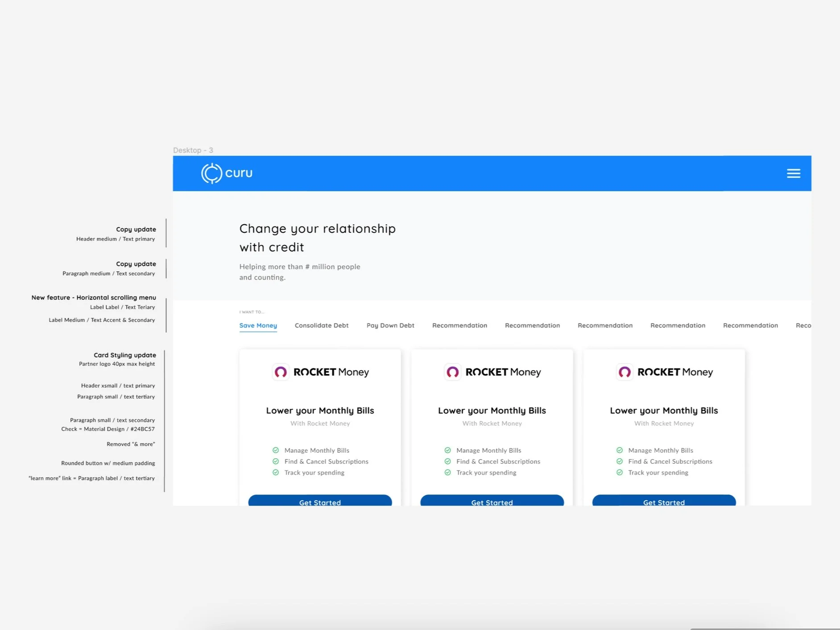The width and height of the screenshot is (840, 630).
Task: Click the cut-off 'Reco' tab at the right end
Action: coord(803,325)
